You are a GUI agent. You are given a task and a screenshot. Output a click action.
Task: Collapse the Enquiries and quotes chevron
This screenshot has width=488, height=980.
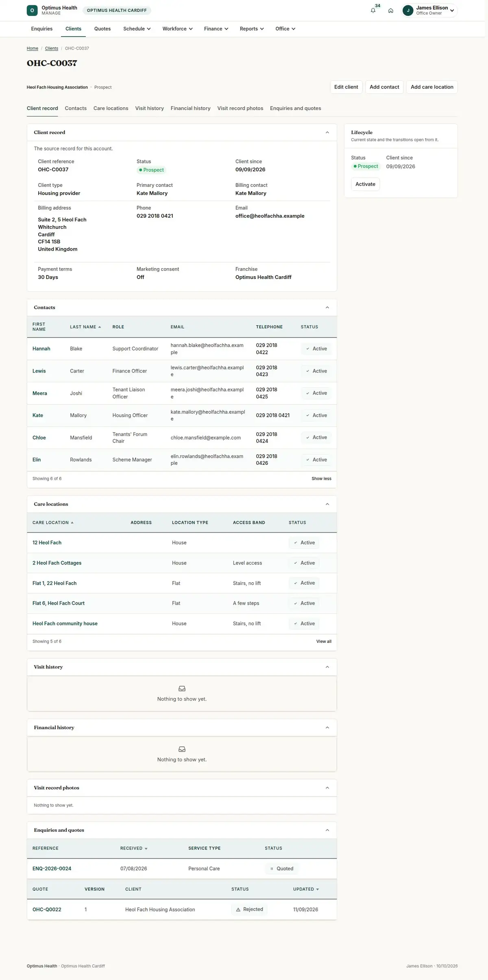327,830
